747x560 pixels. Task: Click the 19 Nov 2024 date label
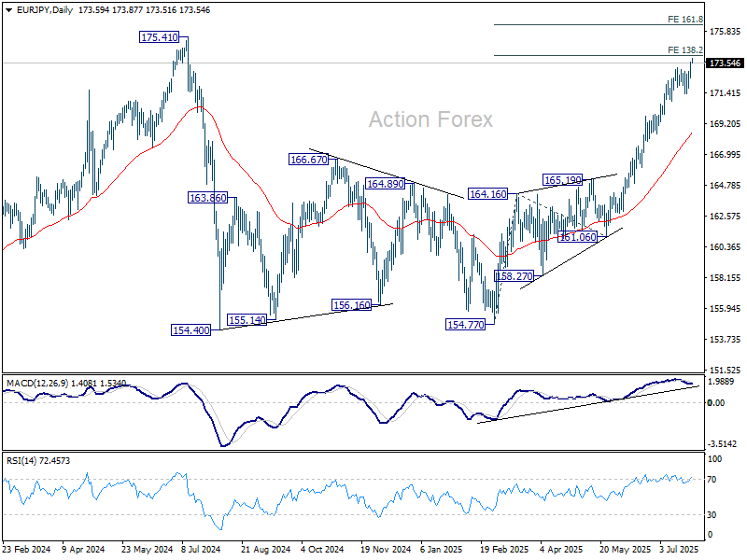(386, 549)
